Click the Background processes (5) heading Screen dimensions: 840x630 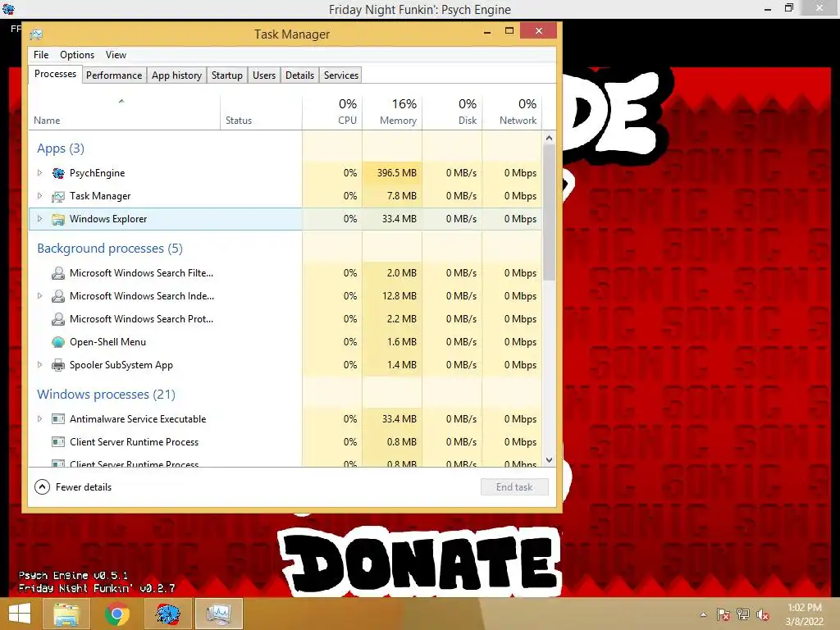pos(110,249)
